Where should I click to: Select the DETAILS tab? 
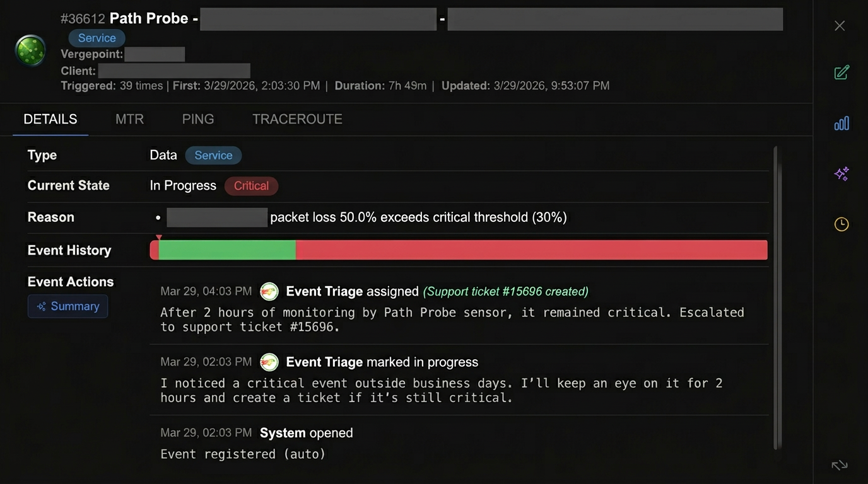50,119
